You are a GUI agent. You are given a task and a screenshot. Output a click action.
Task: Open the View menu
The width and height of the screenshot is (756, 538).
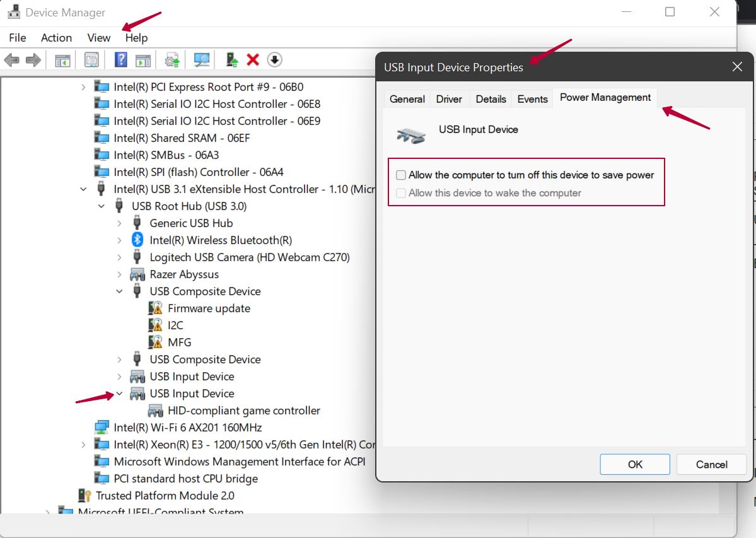99,38
